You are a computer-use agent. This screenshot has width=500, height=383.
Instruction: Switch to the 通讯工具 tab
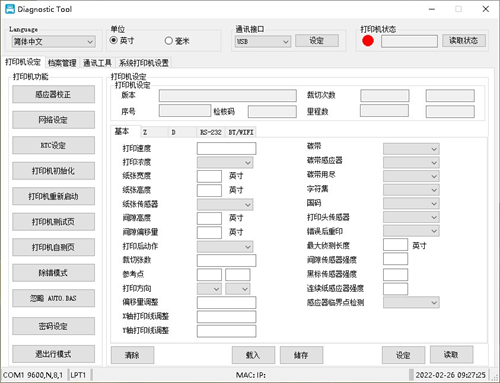pos(97,63)
